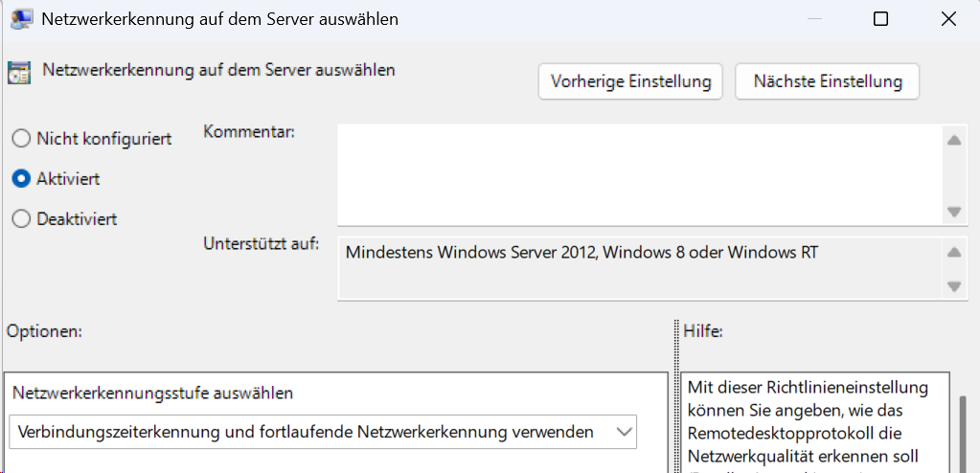Click the title bar application icon
The height and width of the screenshot is (473, 980).
[21, 19]
